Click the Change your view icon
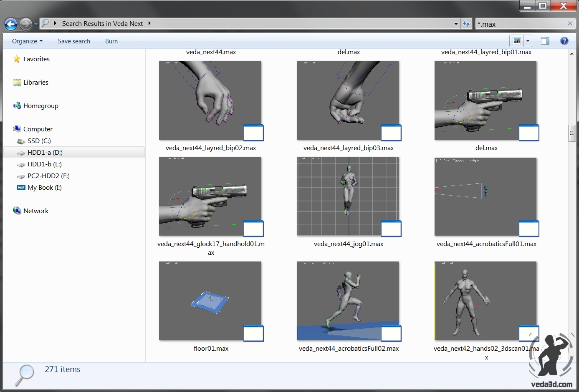The height and width of the screenshot is (392, 579). click(x=518, y=40)
